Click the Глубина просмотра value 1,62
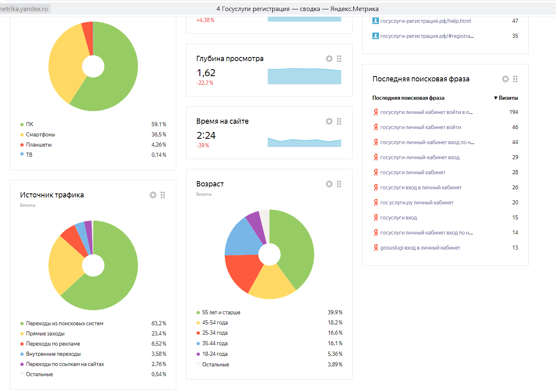The image size is (556, 392). tap(206, 73)
